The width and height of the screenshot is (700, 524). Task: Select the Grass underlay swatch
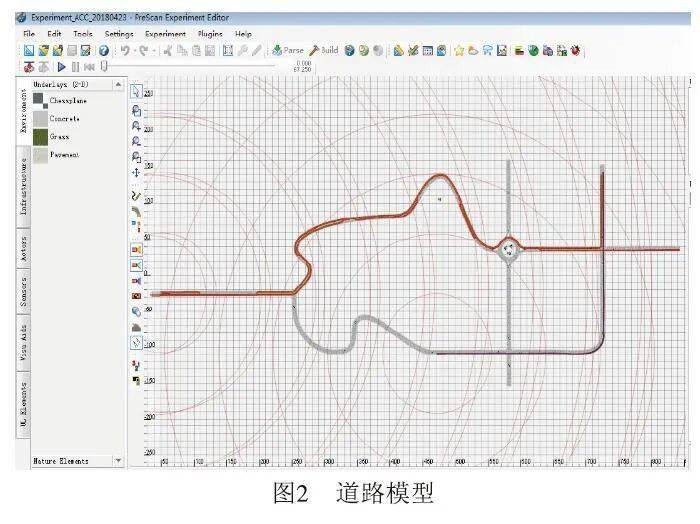(x=39, y=136)
